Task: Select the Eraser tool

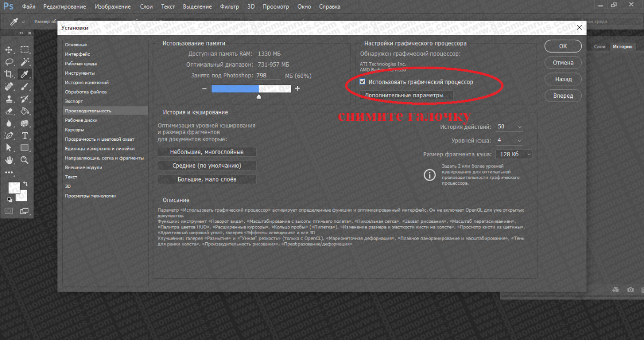Action: click(9, 111)
